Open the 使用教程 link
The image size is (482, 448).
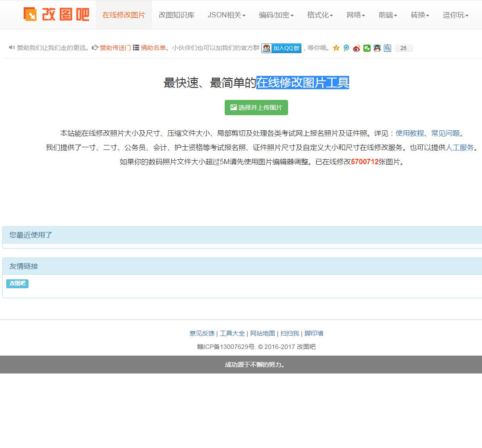click(410, 133)
